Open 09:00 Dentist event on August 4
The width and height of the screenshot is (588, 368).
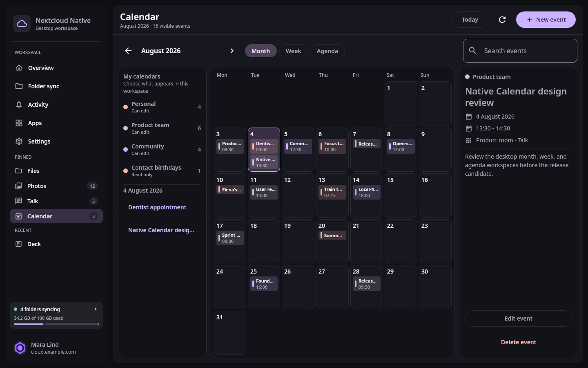pyautogui.click(x=264, y=147)
